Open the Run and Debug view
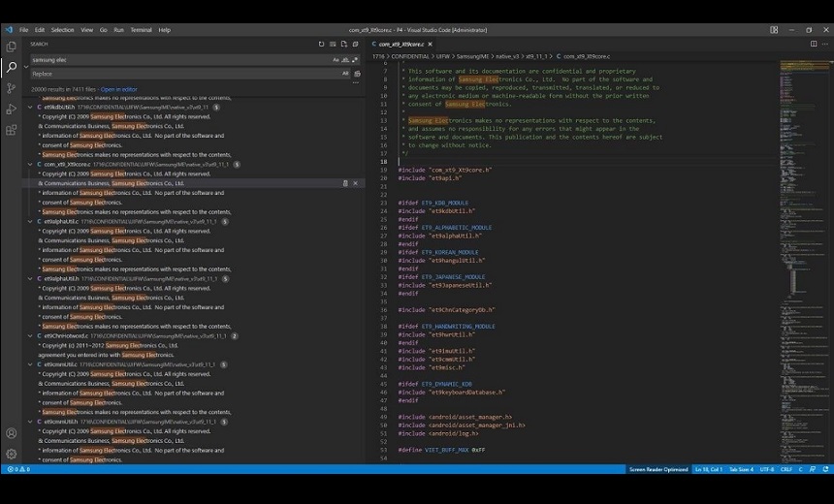Viewport: 834px width, 504px height. click(x=11, y=110)
